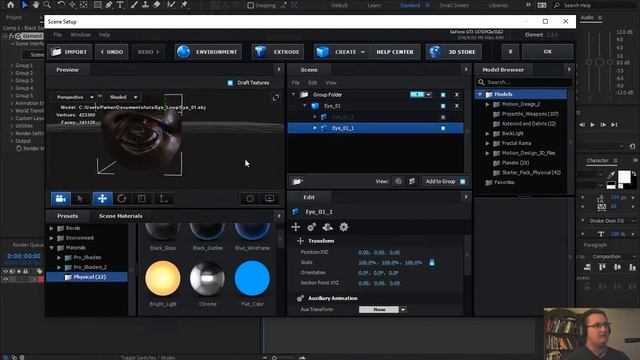Image resolution: width=640 pixels, height=360 pixels.
Task: Go to Home icon in After Effects toolbar
Action: [x=10, y=5]
